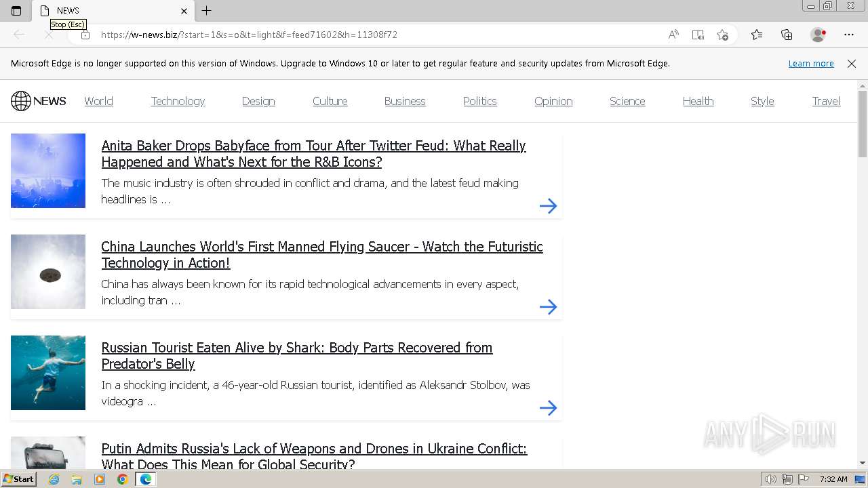Open the Business section

click(x=405, y=101)
